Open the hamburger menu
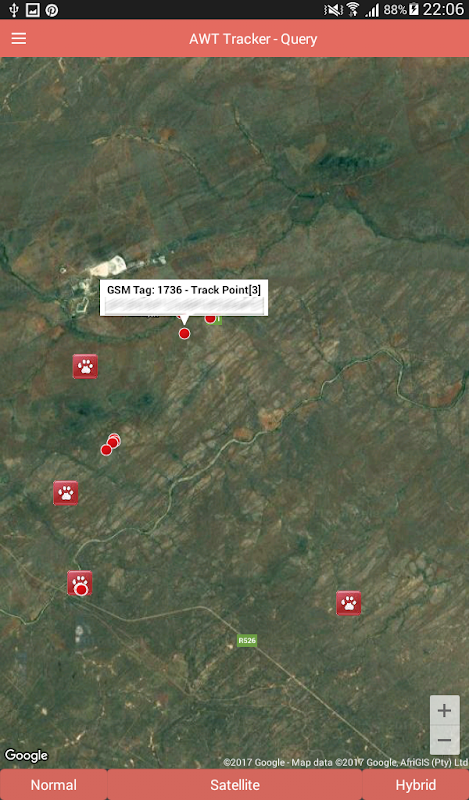 click(19, 39)
